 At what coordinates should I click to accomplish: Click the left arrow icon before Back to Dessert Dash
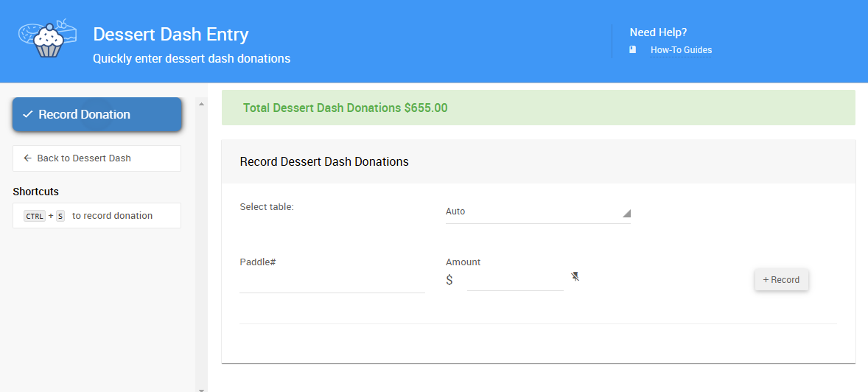27,158
